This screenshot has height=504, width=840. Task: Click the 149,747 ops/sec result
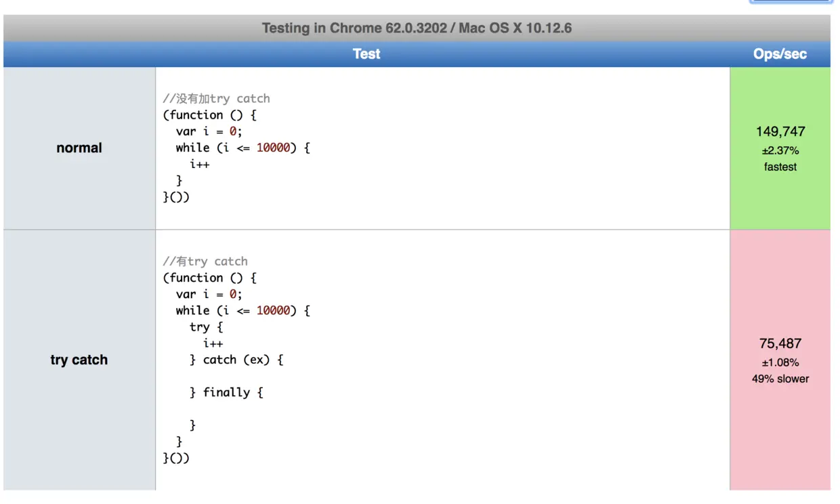[780, 131]
